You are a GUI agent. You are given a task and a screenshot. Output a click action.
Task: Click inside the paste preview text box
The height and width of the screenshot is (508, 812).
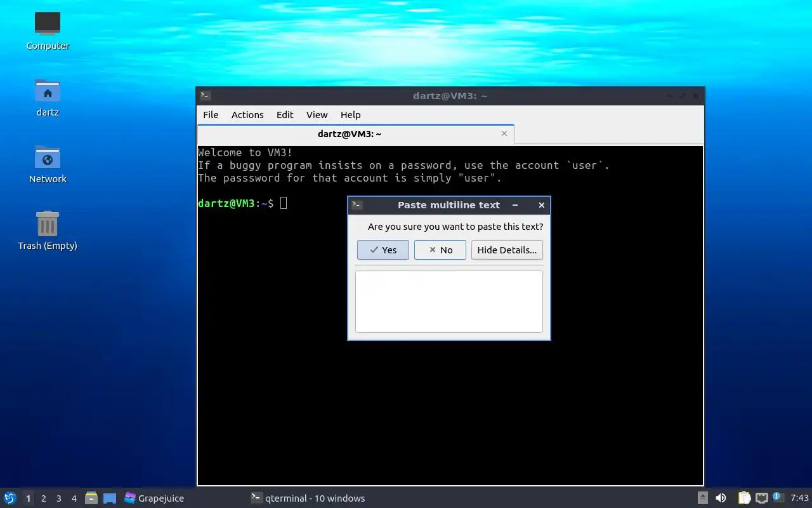tap(449, 302)
